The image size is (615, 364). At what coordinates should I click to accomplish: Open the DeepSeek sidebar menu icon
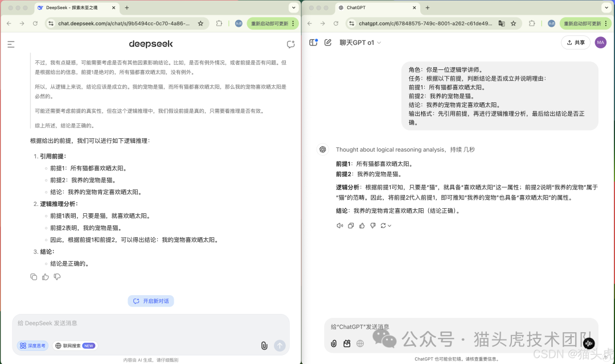click(x=11, y=44)
